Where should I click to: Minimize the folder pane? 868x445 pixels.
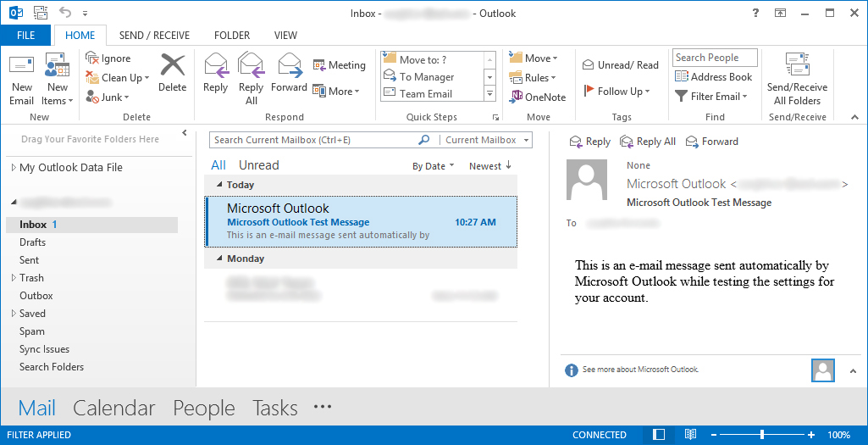(185, 133)
